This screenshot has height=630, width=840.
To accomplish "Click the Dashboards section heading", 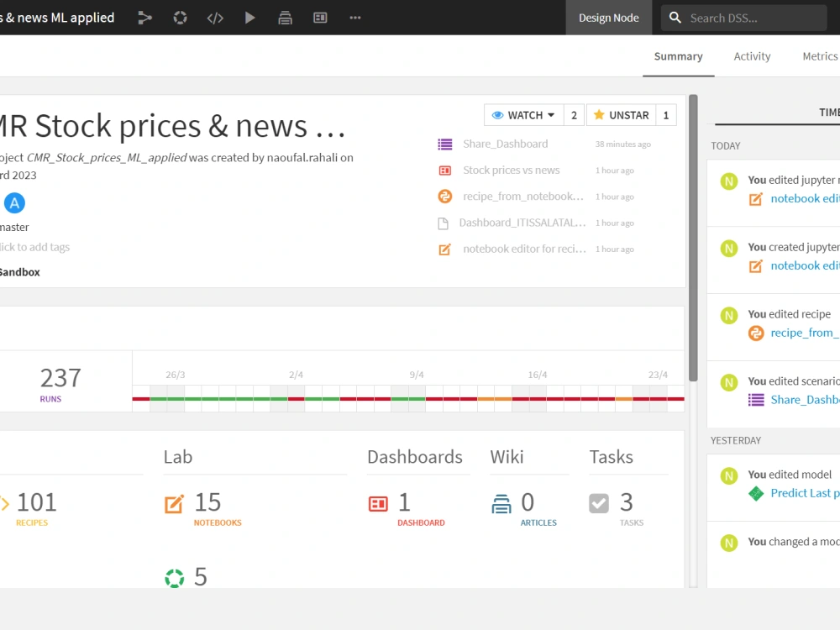I will pos(415,457).
